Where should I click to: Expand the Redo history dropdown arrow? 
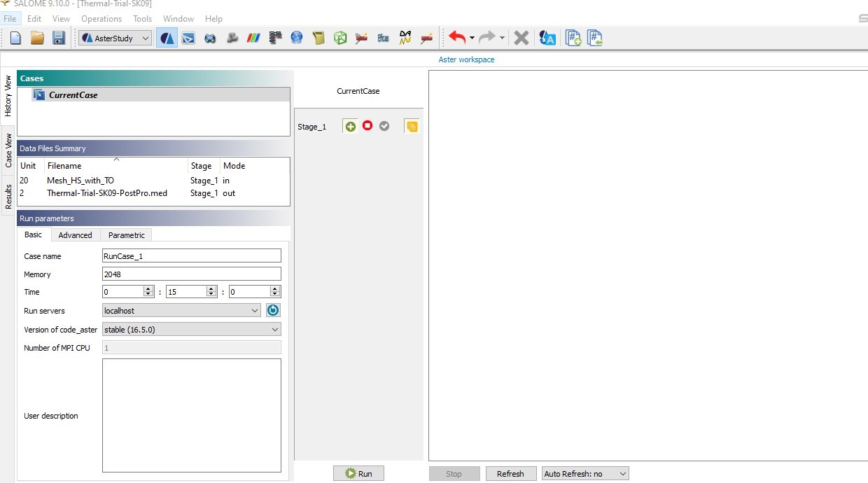502,38
